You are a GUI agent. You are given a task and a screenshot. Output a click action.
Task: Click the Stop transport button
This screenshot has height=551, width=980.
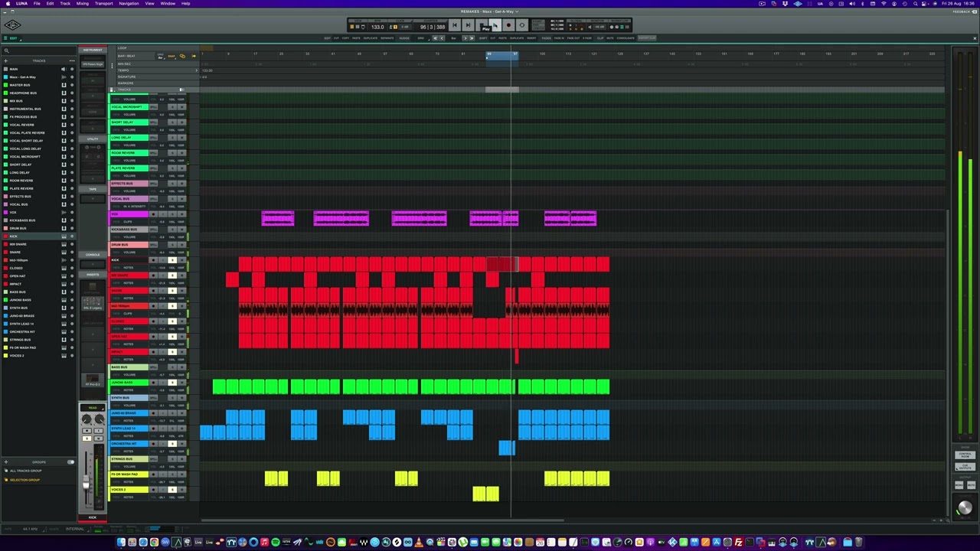coord(482,25)
